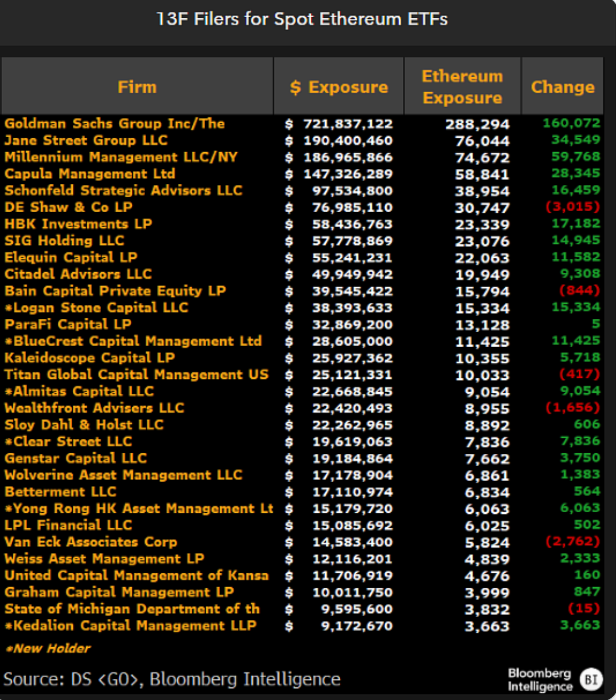Select State of Michigan Department row name

[x=132, y=608]
